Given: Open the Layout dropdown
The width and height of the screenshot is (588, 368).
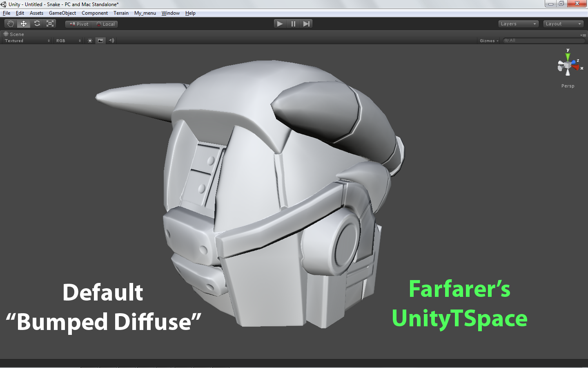Looking at the screenshot, I should (x=563, y=24).
